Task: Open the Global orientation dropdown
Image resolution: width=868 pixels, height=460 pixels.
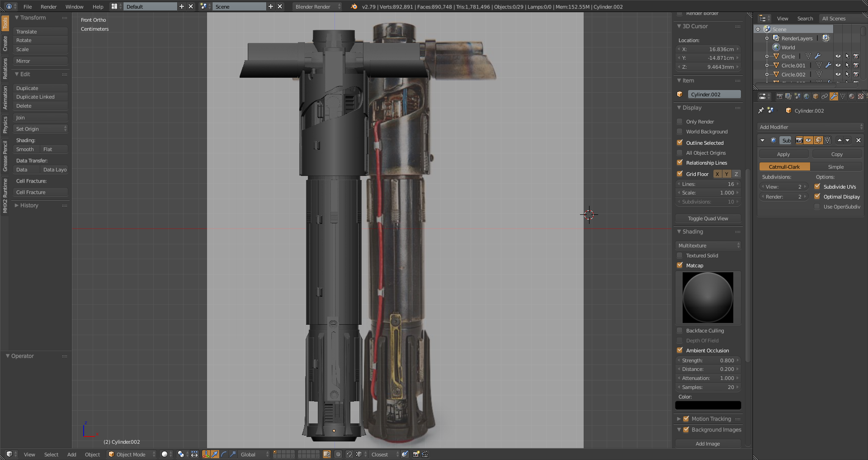Action: 254,454
